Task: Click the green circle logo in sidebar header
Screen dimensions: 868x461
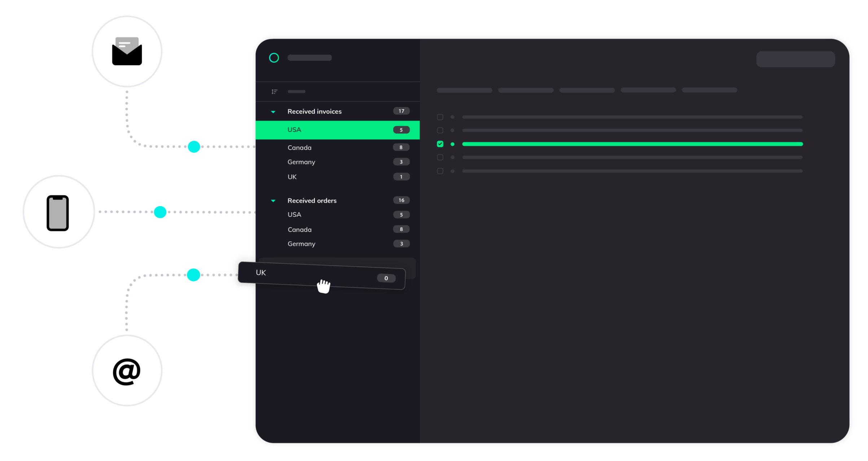Action: pos(274,58)
